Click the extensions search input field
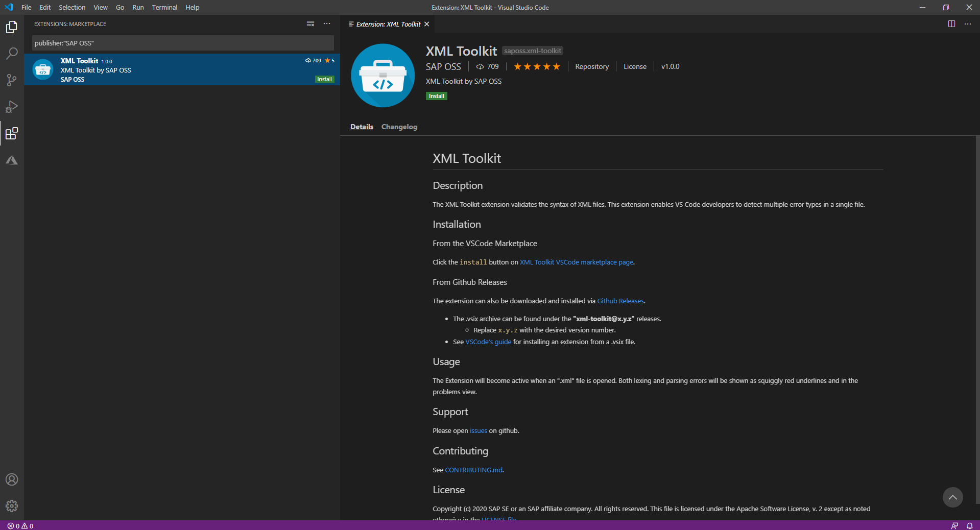This screenshot has width=980, height=530. point(182,43)
